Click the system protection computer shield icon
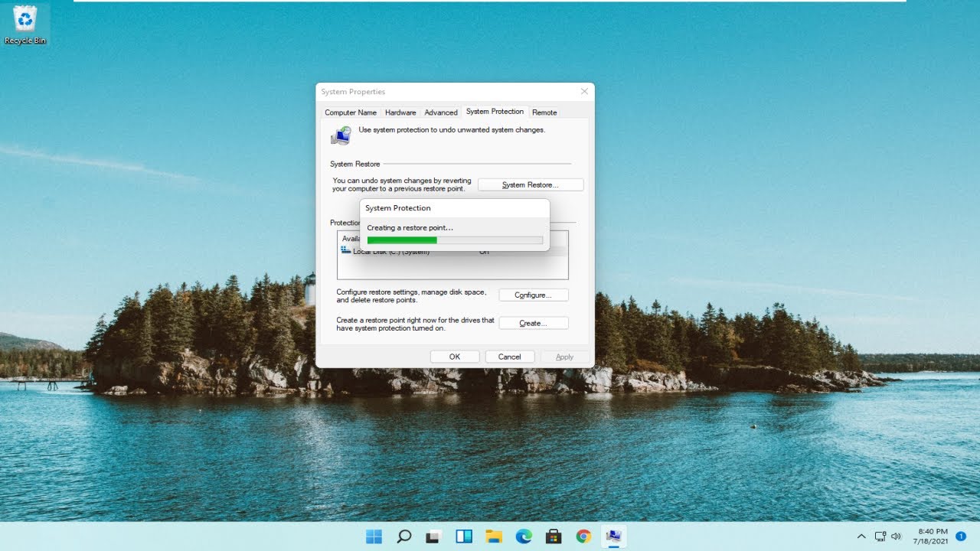 341,135
